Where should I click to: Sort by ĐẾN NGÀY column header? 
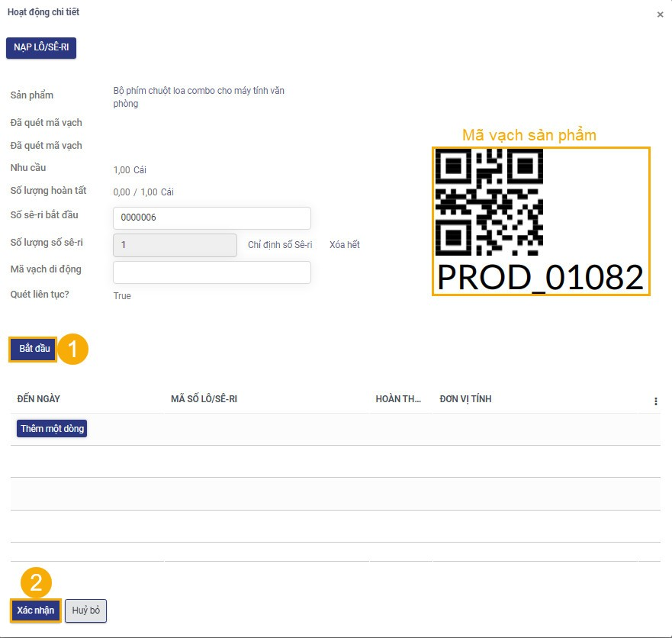point(39,399)
